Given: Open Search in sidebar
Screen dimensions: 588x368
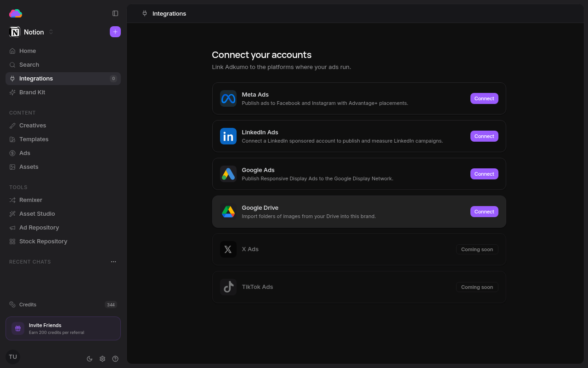Looking at the screenshot, I should (x=63, y=65).
